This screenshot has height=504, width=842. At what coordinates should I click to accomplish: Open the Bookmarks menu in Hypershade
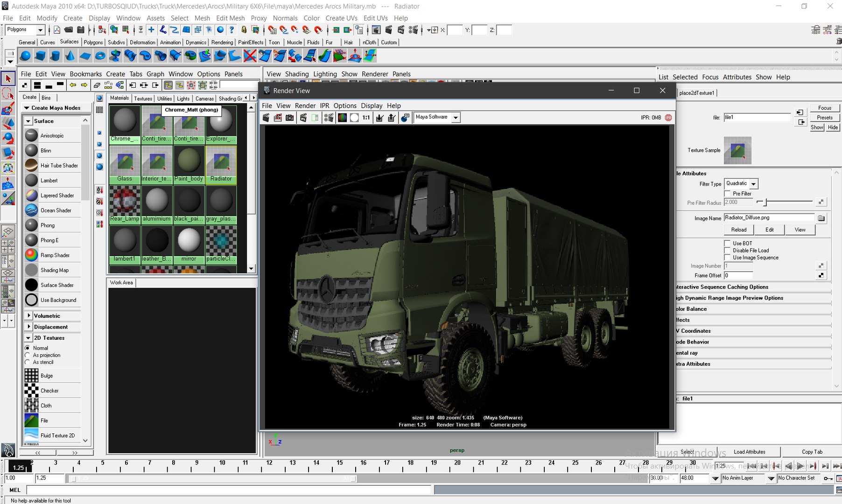point(85,74)
